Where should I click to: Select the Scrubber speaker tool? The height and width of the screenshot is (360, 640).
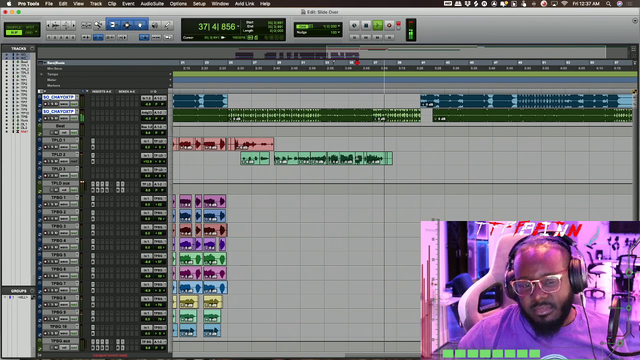[x=155, y=25]
